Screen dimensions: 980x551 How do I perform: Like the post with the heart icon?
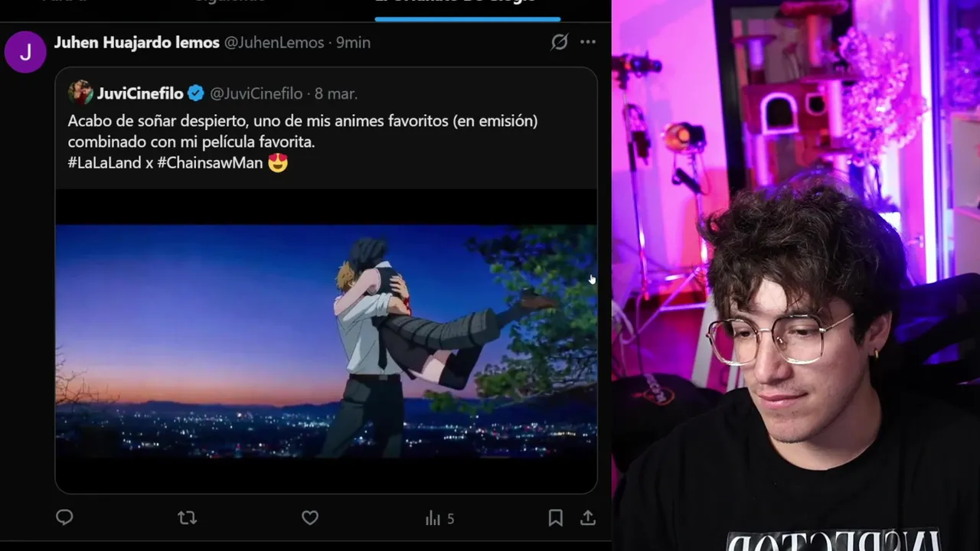[x=310, y=518]
